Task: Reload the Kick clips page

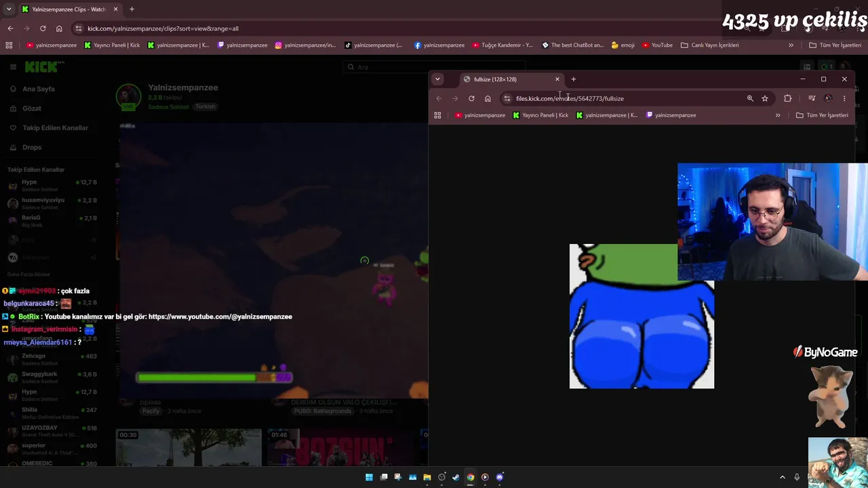Action: point(43,28)
